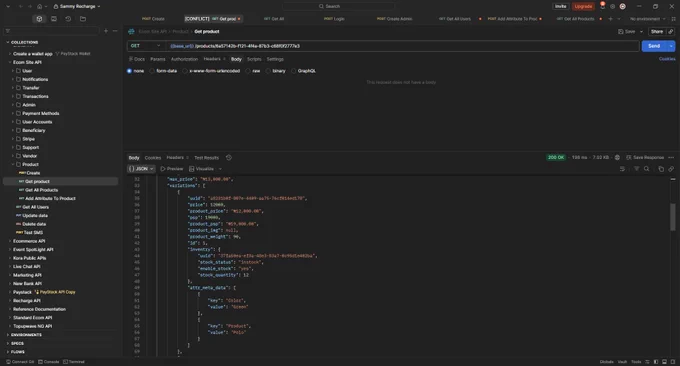Click the plus icon to create new collection

[106, 31]
